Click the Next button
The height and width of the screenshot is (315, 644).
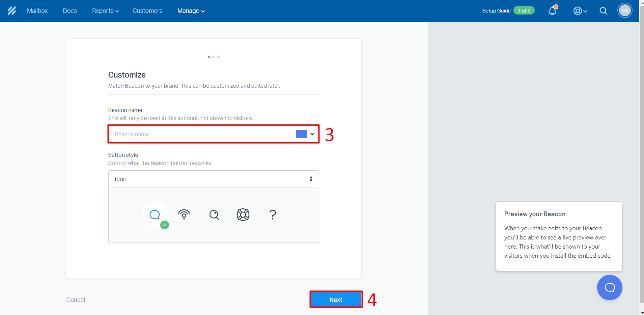click(x=336, y=299)
